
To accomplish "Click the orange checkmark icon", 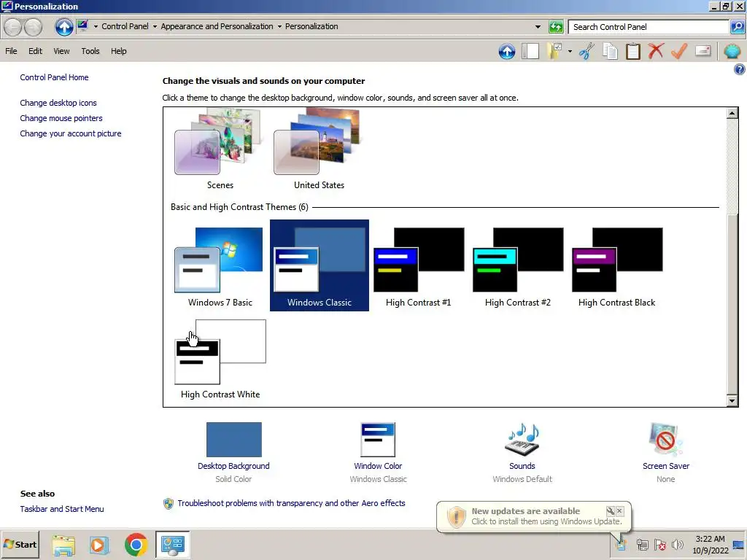I will 679,51.
